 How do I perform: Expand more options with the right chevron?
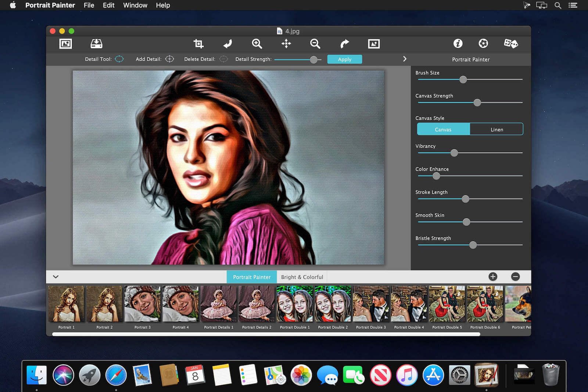405,59
